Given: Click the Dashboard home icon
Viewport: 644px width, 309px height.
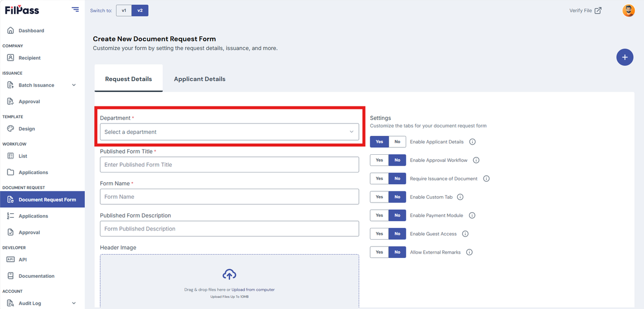Looking at the screenshot, I should tap(10, 31).
